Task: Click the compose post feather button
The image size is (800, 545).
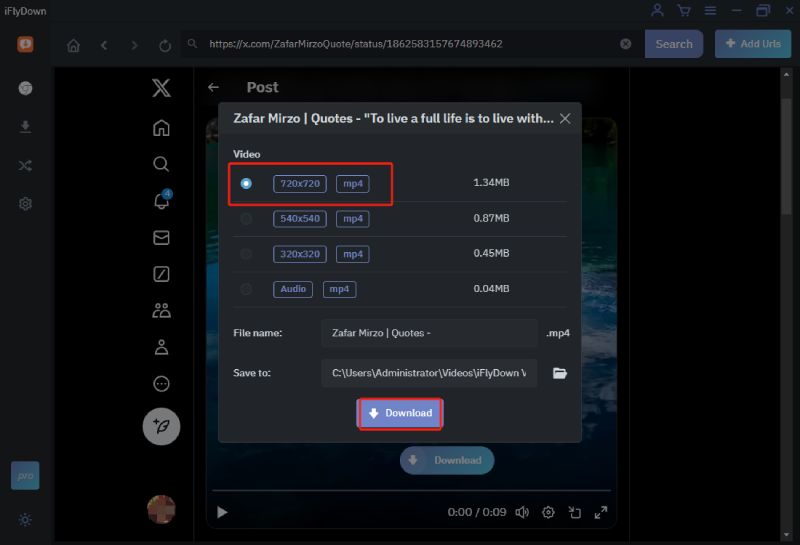Action: (161, 427)
